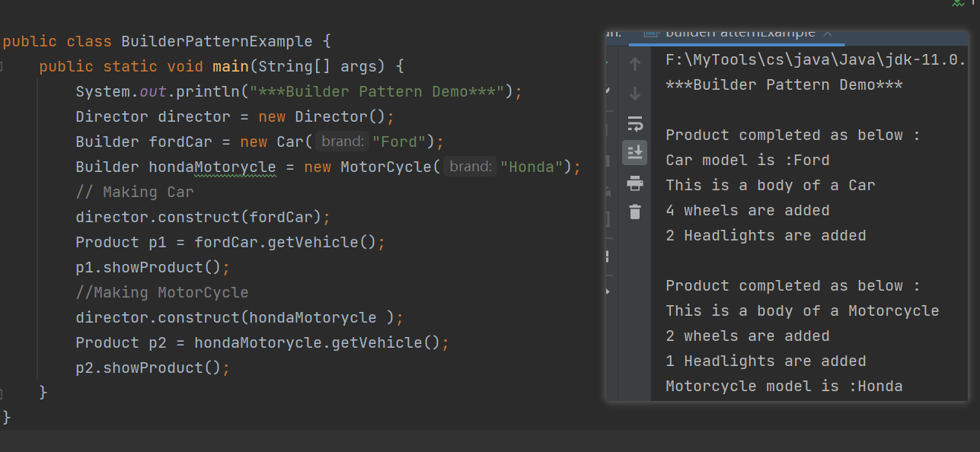Click the '//Making MotorCycle' comment
Viewport: 980px width, 452px height.
[162, 292]
